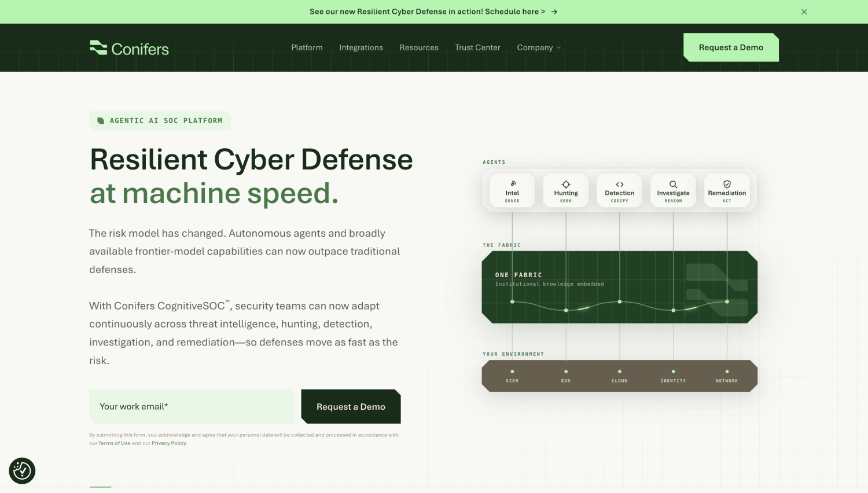The height and width of the screenshot is (493, 868).
Task: Click the leaf icon in Agentic AI SOC badge
Action: [x=101, y=121]
